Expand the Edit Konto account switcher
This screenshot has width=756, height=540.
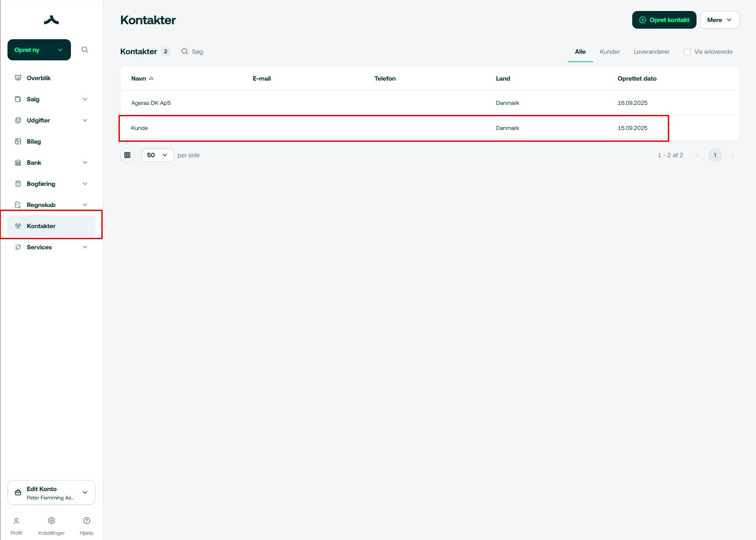coord(52,492)
